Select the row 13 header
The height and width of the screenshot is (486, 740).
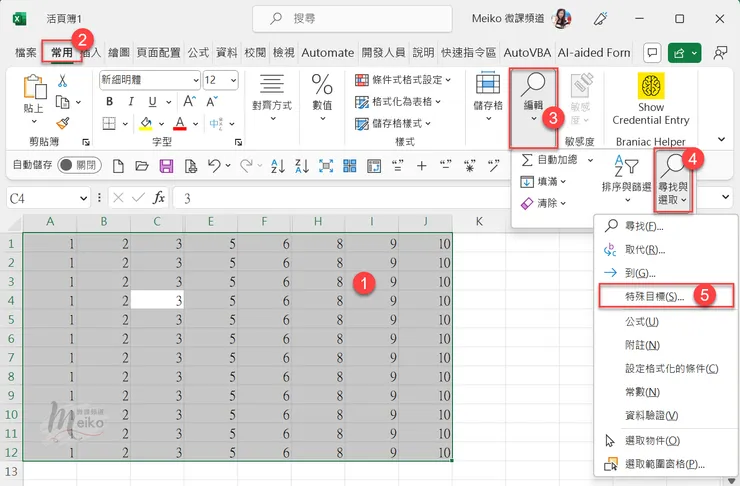(11, 471)
